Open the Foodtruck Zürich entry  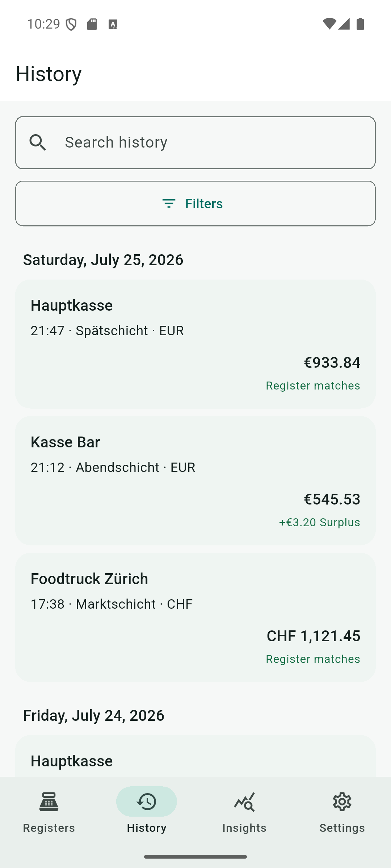coord(195,617)
